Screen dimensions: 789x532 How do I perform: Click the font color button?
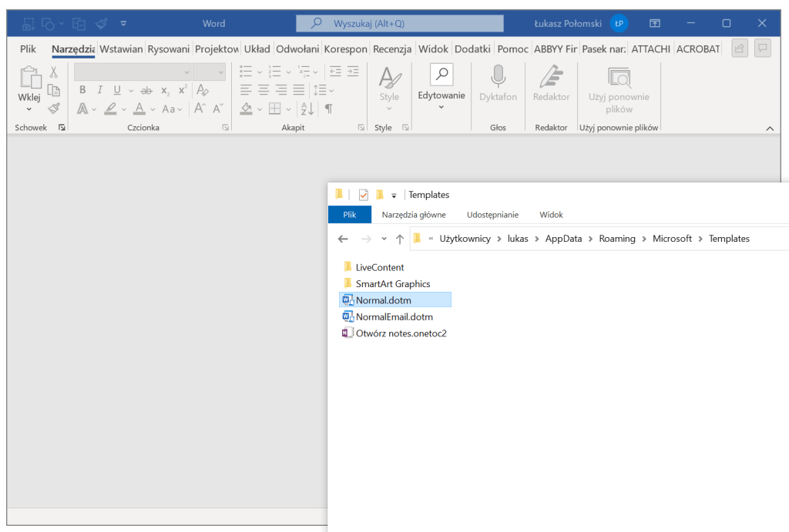[x=139, y=109]
